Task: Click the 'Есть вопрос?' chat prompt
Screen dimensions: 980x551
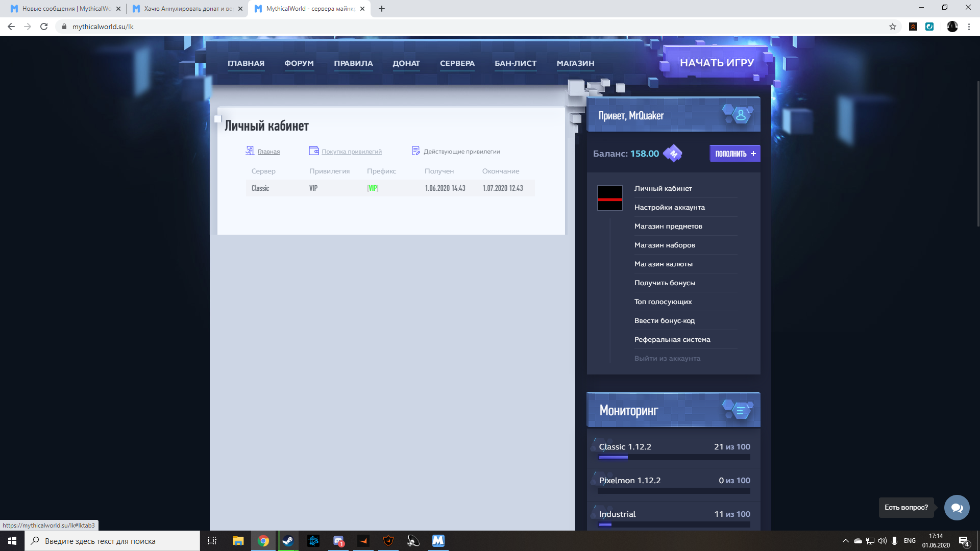Action: 906,508
